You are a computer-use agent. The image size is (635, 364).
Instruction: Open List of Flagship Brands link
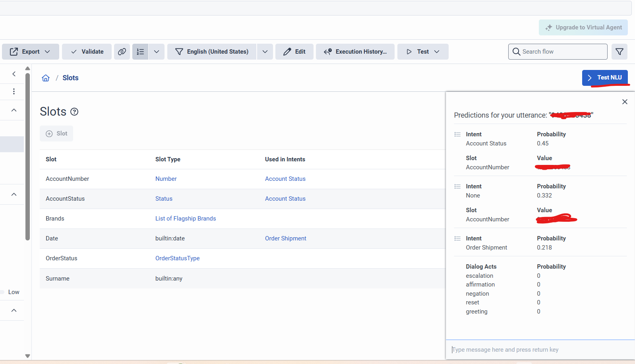click(186, 219)
